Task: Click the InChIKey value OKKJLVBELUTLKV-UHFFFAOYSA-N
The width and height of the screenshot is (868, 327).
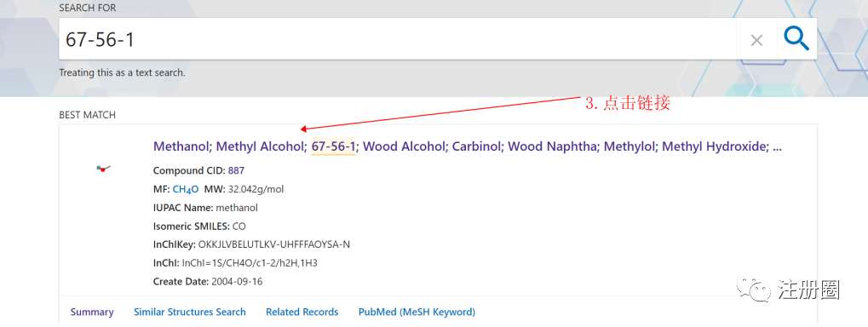Action: pos(274,244)
